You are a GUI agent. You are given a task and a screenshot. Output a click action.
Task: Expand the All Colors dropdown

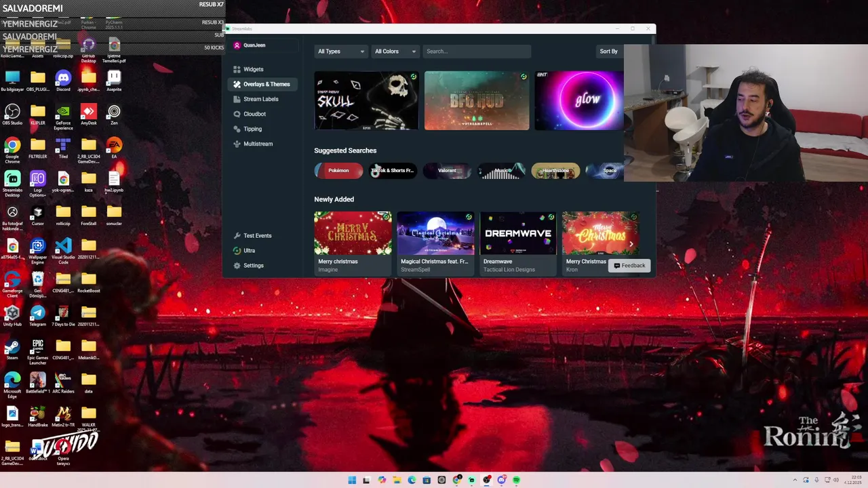(395, 52)
